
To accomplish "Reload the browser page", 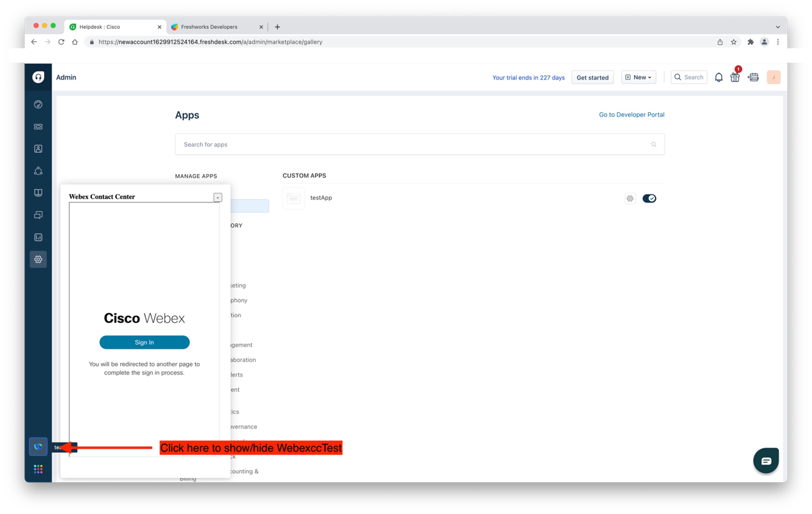I will (x=61, y=42).
